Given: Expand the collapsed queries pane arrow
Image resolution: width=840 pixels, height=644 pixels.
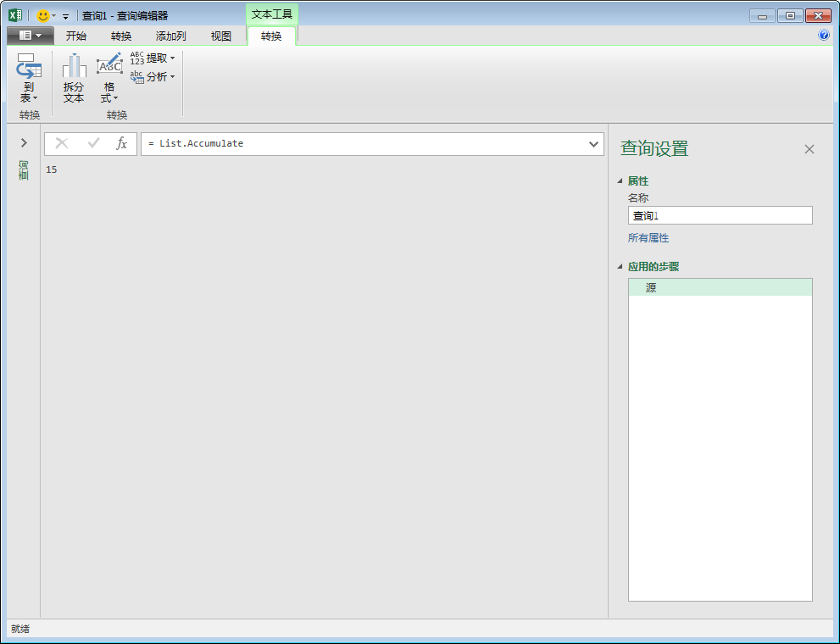Looking at the screenshot, I should pyautogui.click(x=24, y=142).
